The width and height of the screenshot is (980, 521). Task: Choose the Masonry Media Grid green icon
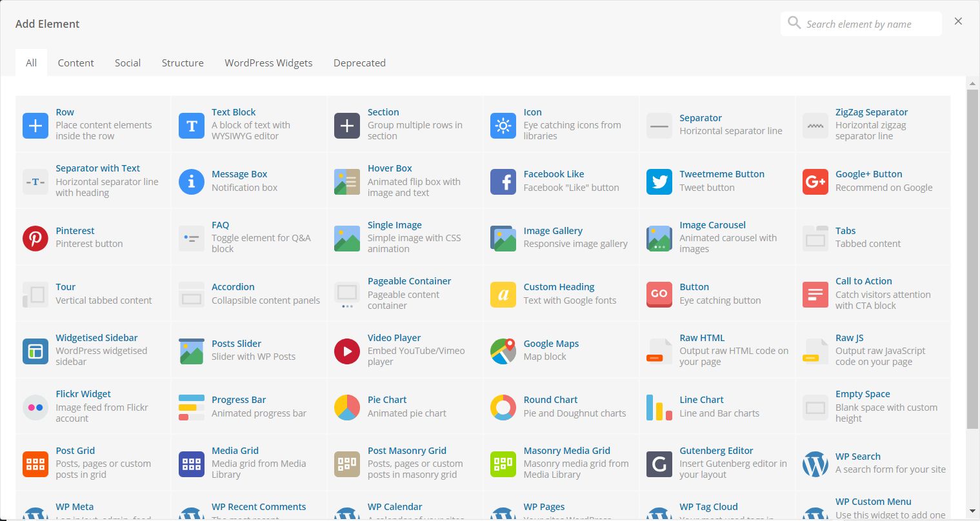503,464
